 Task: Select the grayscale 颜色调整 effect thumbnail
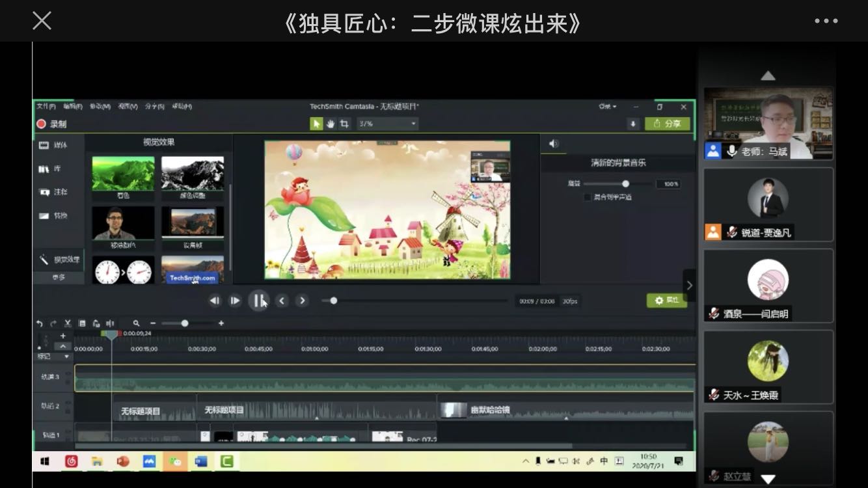click(x=193, y=173)
